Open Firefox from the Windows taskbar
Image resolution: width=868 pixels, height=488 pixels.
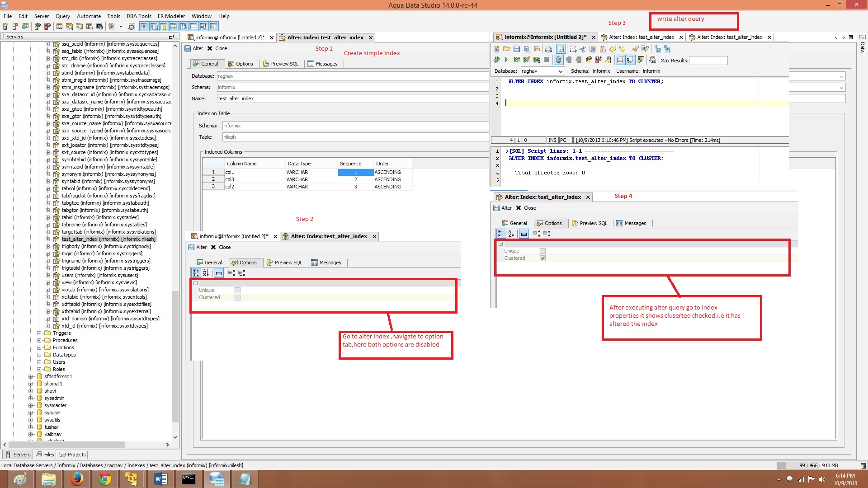(76, 479)
